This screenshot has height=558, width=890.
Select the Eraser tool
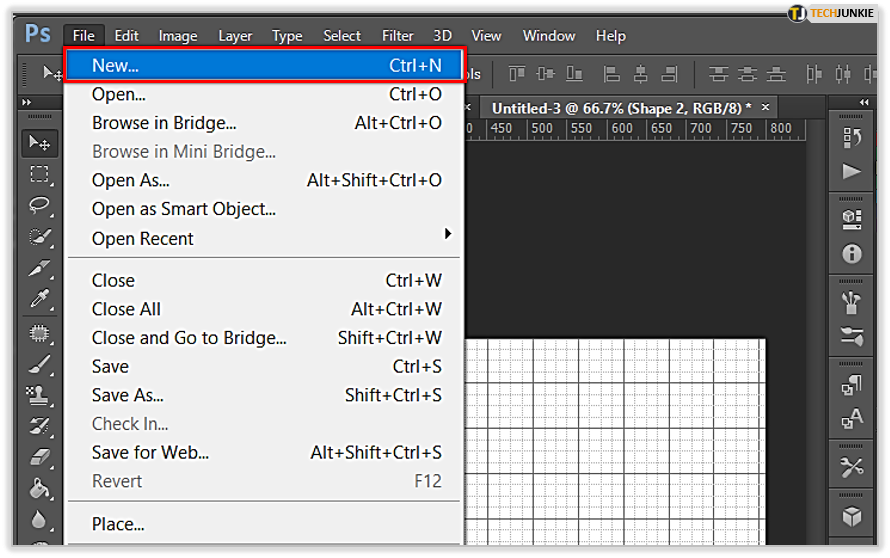[39, 457]
